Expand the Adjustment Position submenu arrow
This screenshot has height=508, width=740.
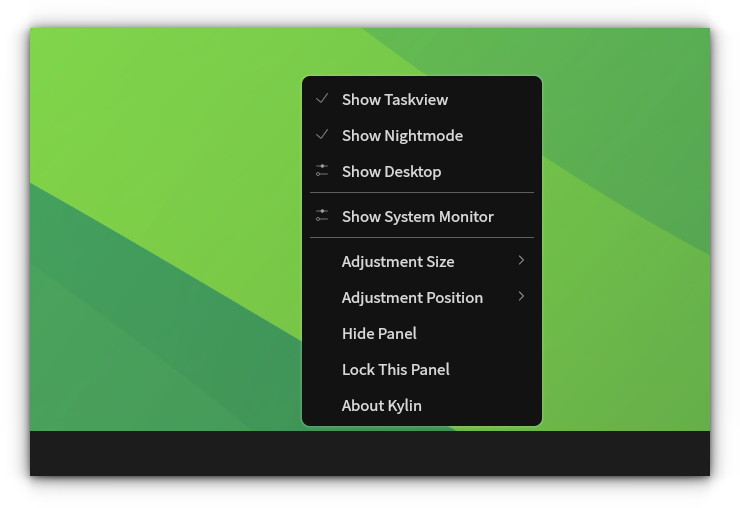521,297
